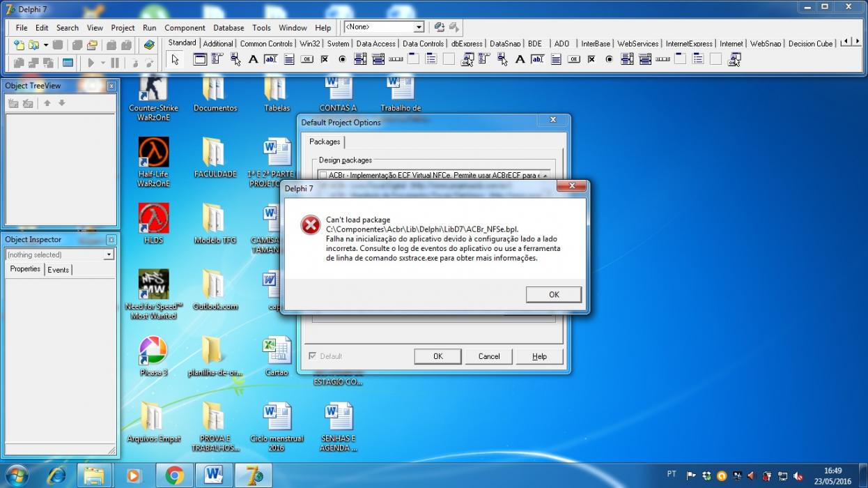Image resolution: width=868 pixels, height=488 pixels.
Task: Click the New items toolbar icon
Action: click(19, 45)
